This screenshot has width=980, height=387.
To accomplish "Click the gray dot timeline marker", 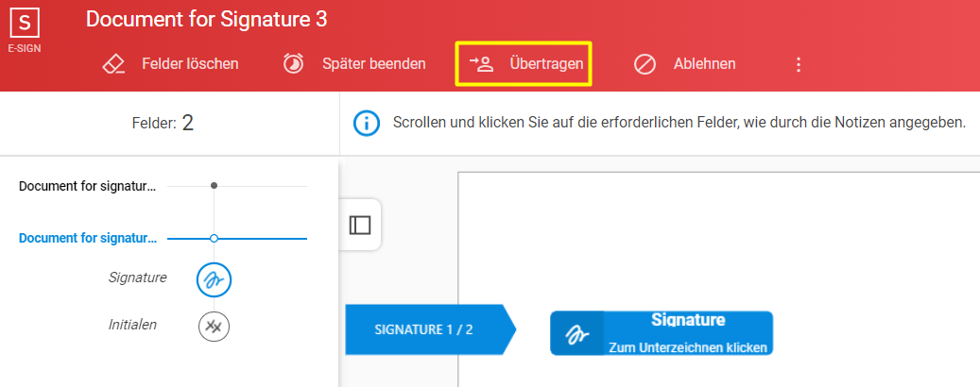I will pyautogui.click(x=215, y=185).
